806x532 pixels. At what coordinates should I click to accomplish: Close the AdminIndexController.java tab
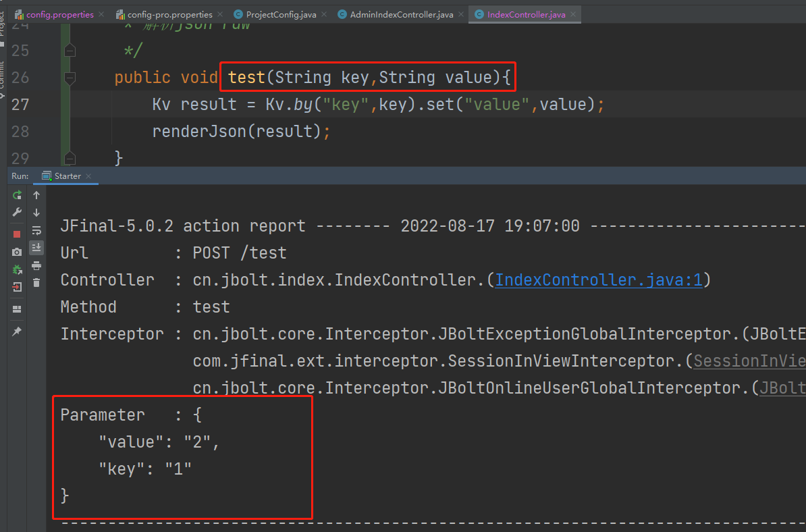pyautogui.click(x=461, y=14)
